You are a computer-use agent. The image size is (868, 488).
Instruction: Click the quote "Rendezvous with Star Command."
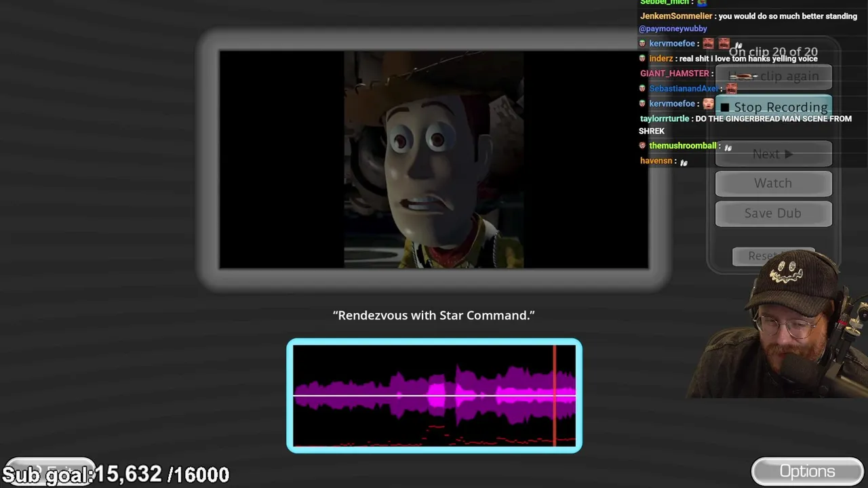click(x=434, y=315)
